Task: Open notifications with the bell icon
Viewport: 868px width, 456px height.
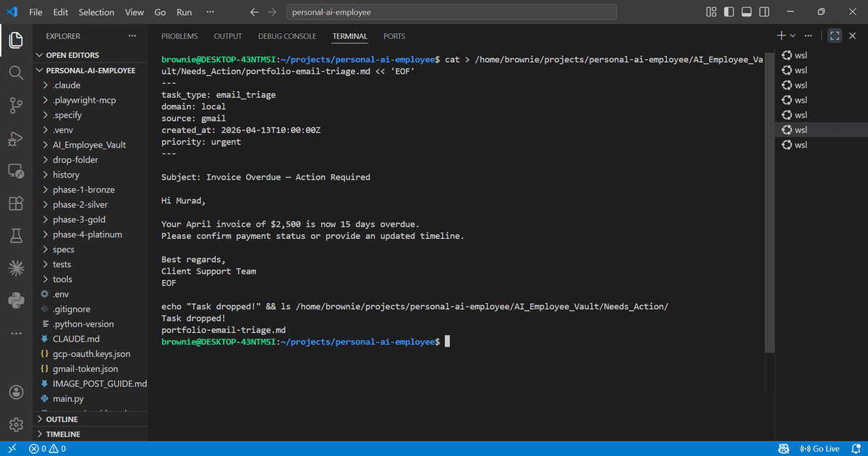Action: [856, 449]
